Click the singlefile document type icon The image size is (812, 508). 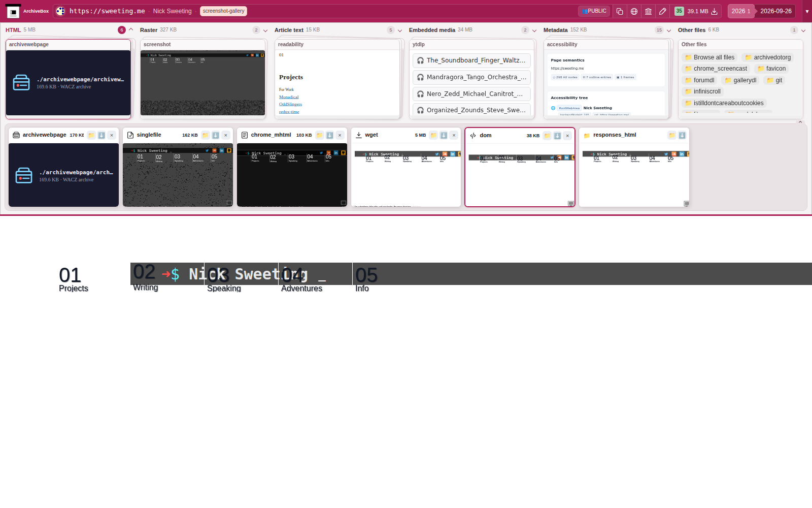pyautogui.click(x=130, y=135)
